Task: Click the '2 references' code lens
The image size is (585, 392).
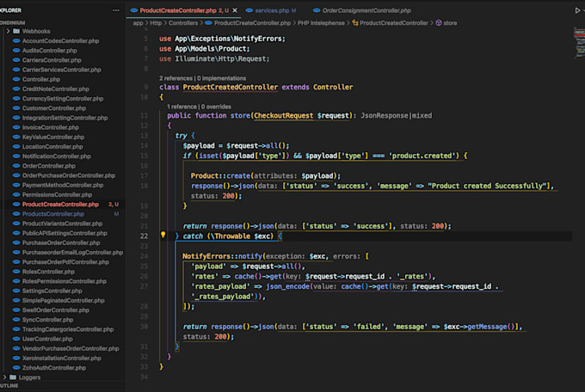Action: [x=175, y=78]
